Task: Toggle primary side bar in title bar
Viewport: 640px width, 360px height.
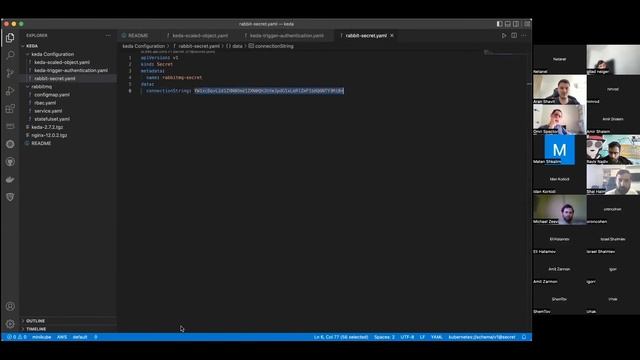Action: coord(499,24)
